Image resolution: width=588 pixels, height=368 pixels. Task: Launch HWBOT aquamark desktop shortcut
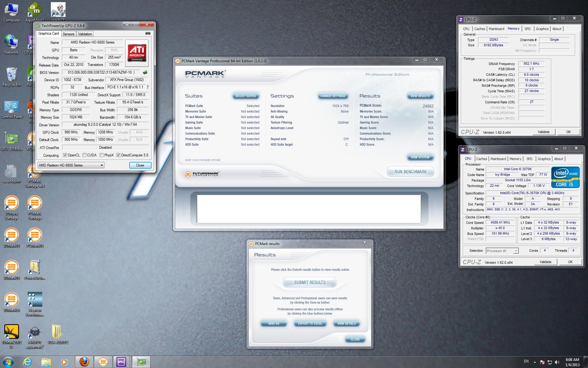click(x=35, y=337)
